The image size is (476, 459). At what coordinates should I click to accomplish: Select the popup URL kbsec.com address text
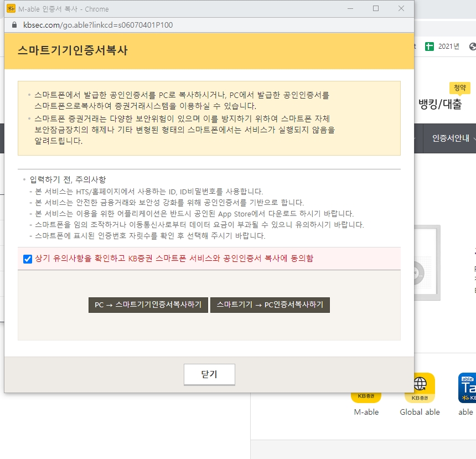pos(98,25)
